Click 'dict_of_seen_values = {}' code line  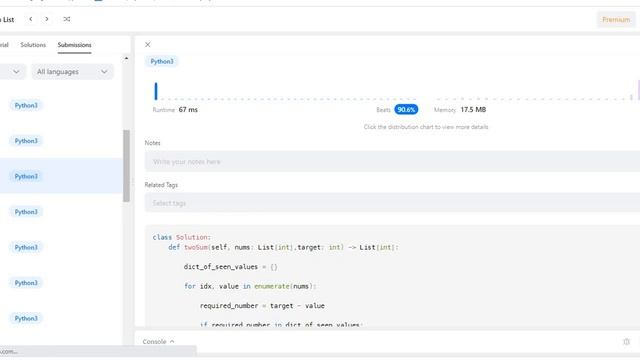tap(231, 267)
